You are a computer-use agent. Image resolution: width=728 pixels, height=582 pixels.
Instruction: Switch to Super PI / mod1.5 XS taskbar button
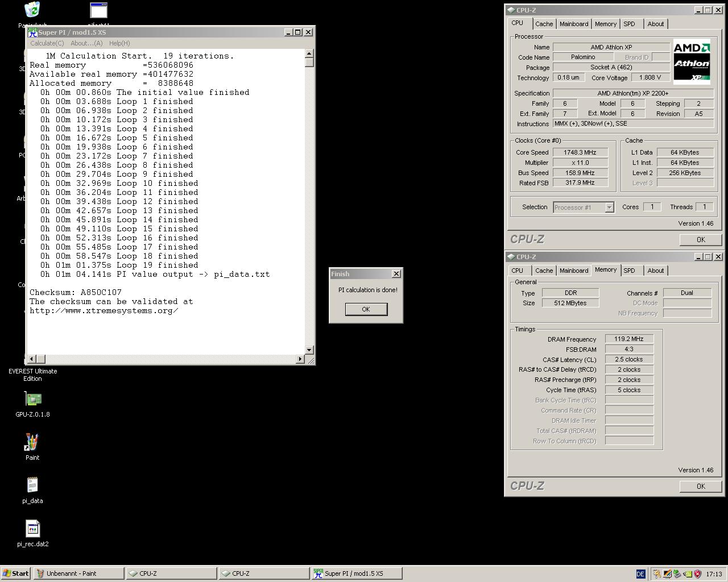coord(357,573)
